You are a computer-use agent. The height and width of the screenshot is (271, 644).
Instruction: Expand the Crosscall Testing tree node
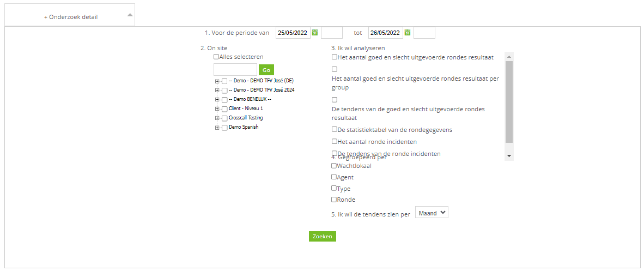[217, 118]
